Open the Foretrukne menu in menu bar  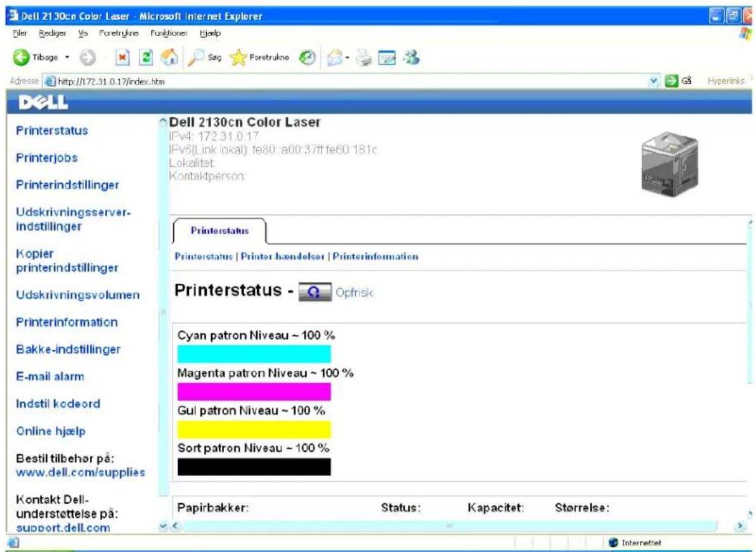[118, 33]
